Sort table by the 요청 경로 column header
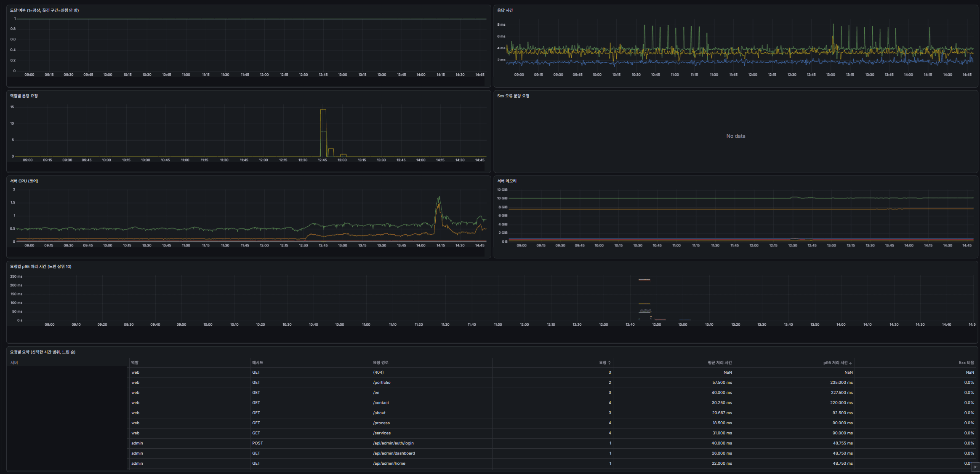 (380, 362)
